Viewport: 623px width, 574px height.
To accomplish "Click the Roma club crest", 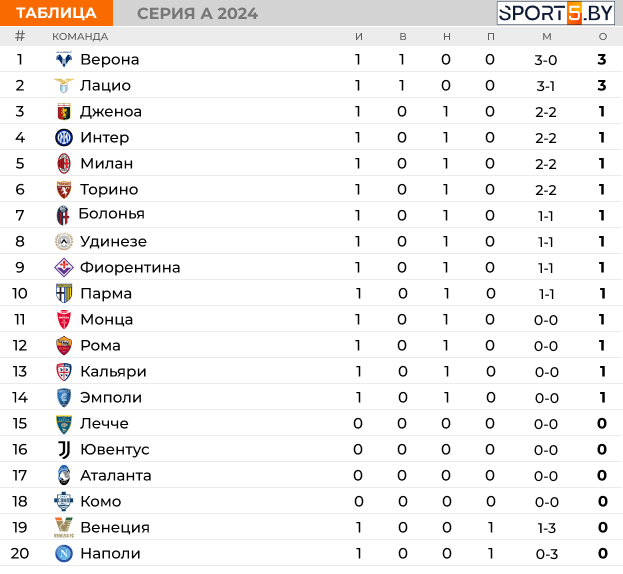I will click(64, 346).
